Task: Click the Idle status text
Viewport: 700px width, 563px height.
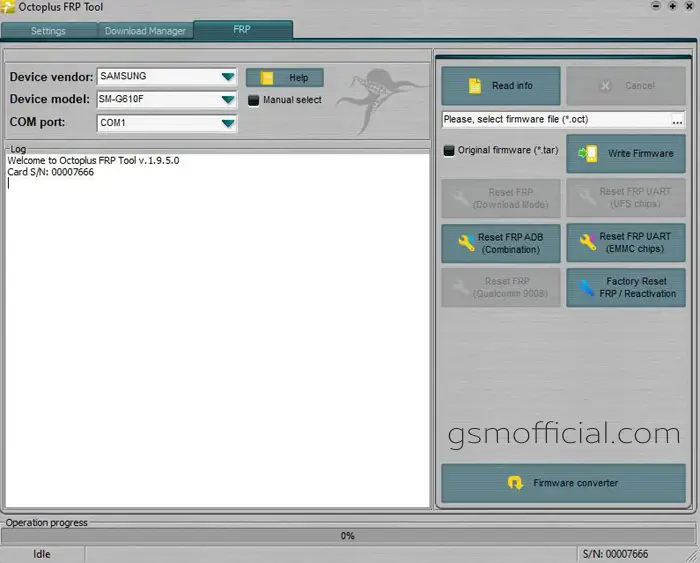Action: [x=42, y=554]
